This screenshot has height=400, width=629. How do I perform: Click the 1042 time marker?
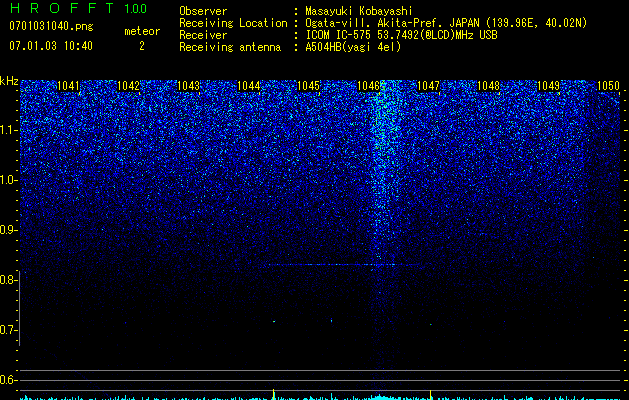pyautogui.click(x=128, y=86)
